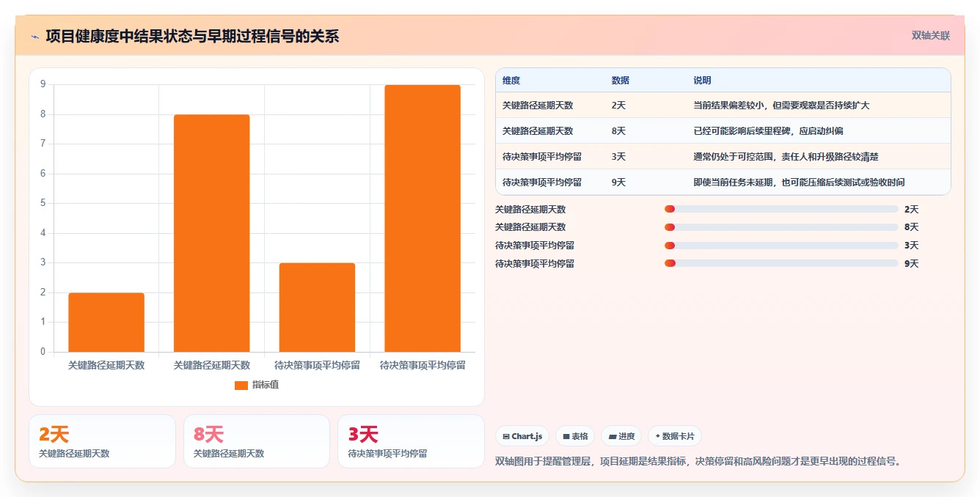Click the y-axis tick label 0
This screenshot has height=497, width=980.
coord(43,352)
